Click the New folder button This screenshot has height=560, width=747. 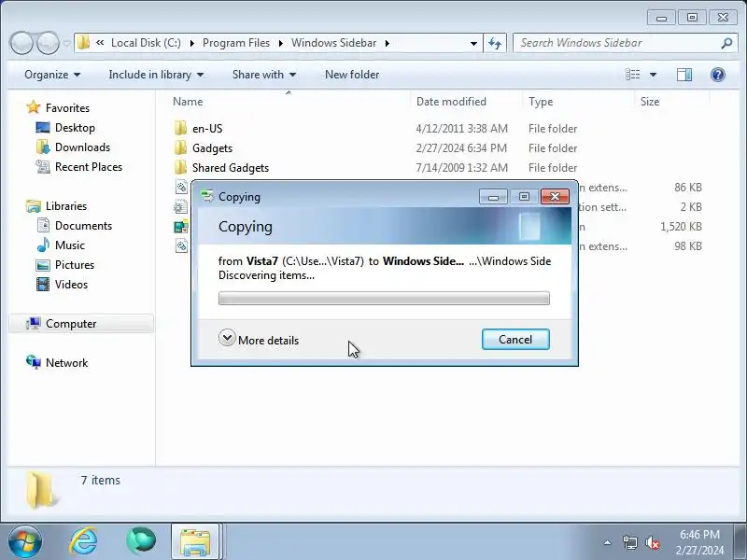click(x=352, y=75)
